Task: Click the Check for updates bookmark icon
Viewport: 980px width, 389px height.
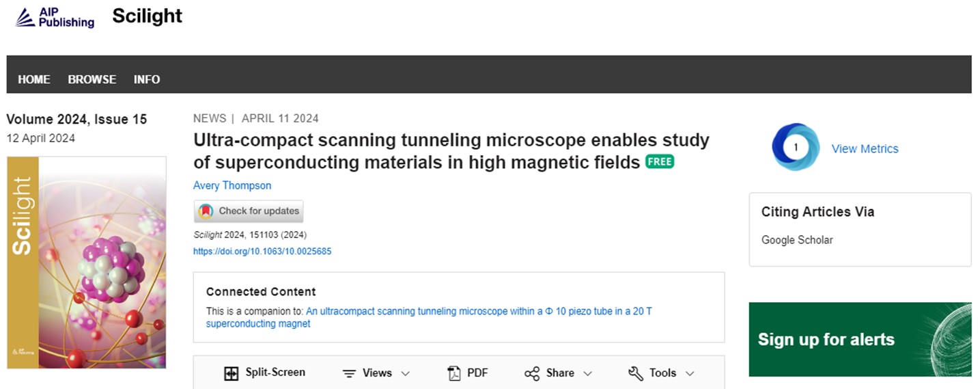Action: [205, 211]
